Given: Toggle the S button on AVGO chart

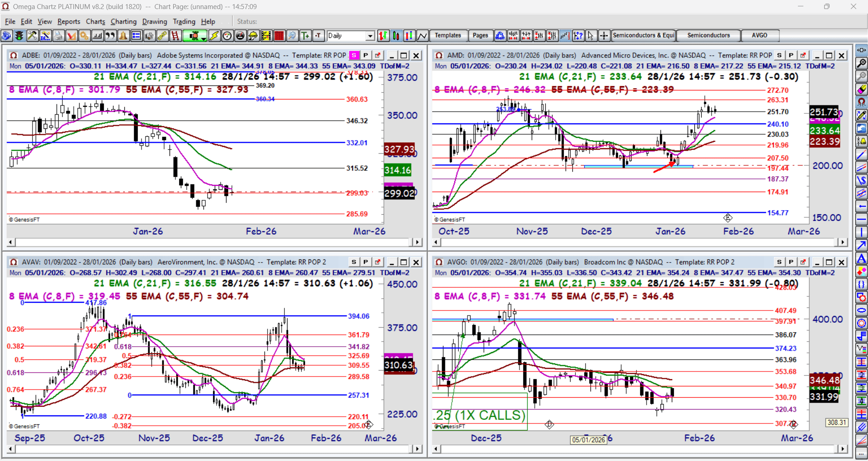Looking at the screenshot, I should pos(779,262).
